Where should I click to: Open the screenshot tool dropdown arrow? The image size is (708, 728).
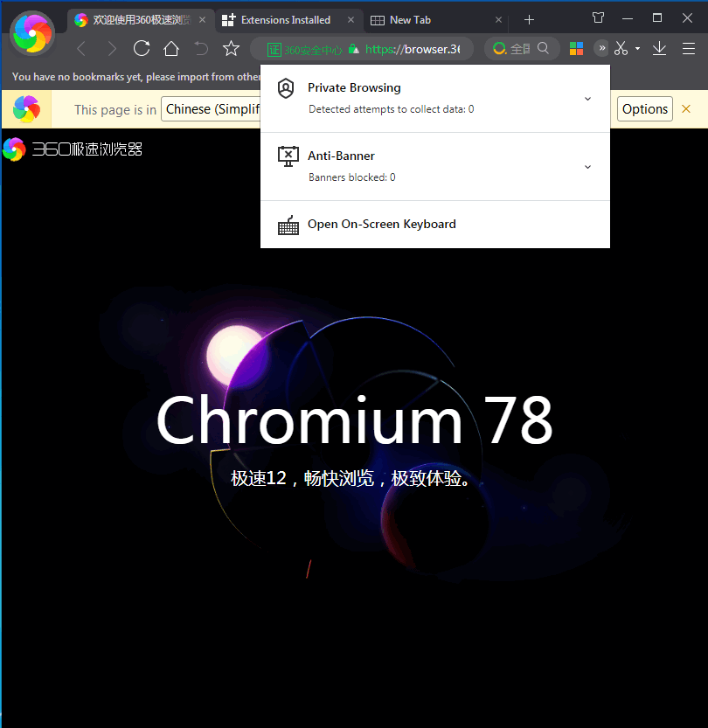637,48
